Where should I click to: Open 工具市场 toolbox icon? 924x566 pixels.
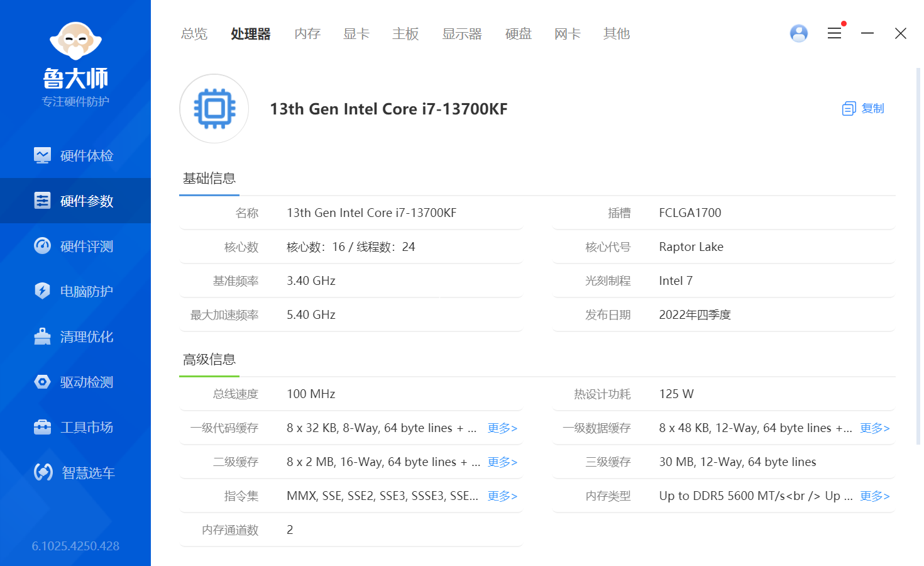[x=42, y=427]
